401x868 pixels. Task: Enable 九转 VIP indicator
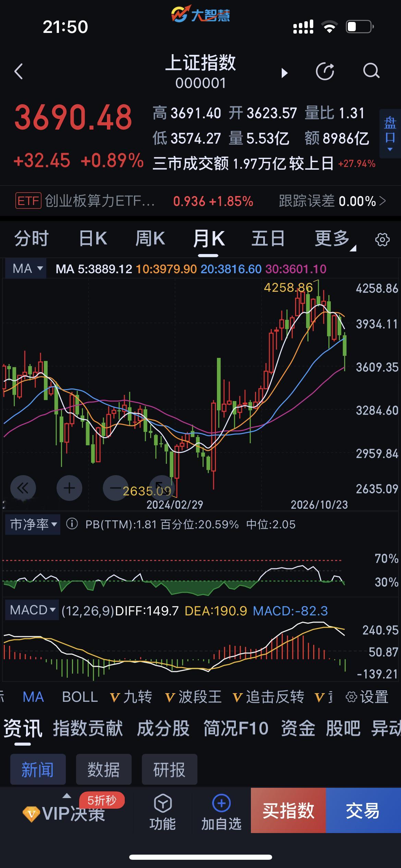(x=131, y=697)
